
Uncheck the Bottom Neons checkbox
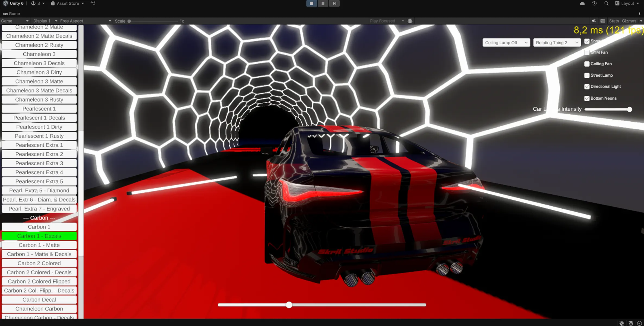tap(587, 98)
